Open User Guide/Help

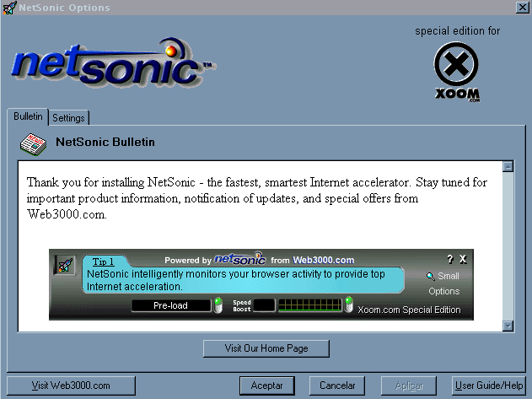coord(488,386)
